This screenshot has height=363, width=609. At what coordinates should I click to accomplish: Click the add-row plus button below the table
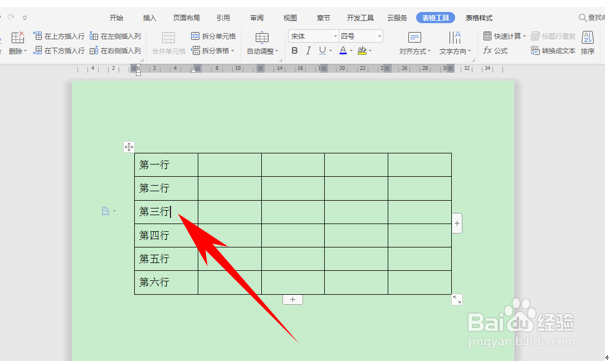point(292,299)
